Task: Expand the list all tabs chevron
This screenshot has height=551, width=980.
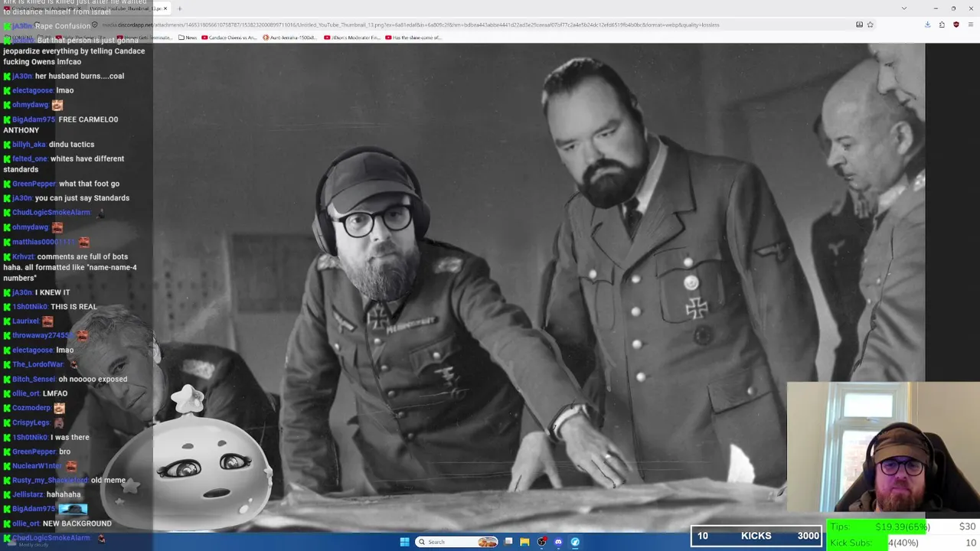Action: coord(903,8)
